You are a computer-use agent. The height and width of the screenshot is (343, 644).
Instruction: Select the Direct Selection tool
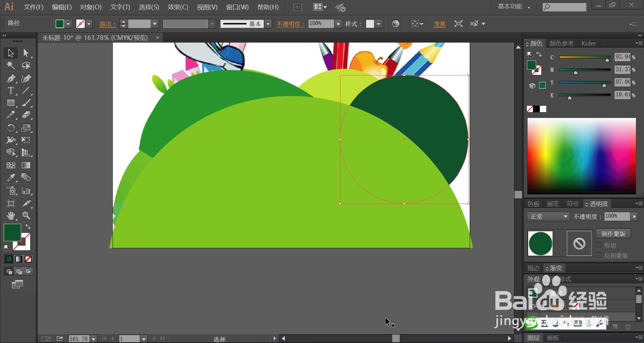coord(26,53)
